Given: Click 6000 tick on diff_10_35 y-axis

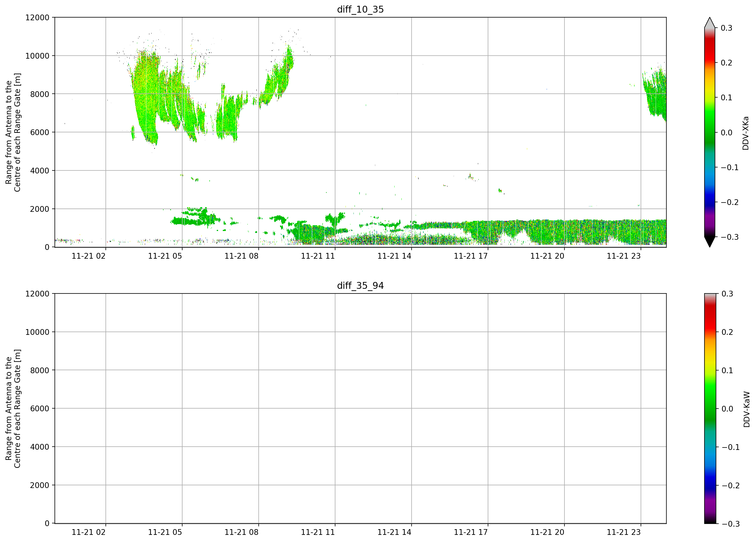Looking at the screenshot, I should pyautogui.click(x=40, y=132).
